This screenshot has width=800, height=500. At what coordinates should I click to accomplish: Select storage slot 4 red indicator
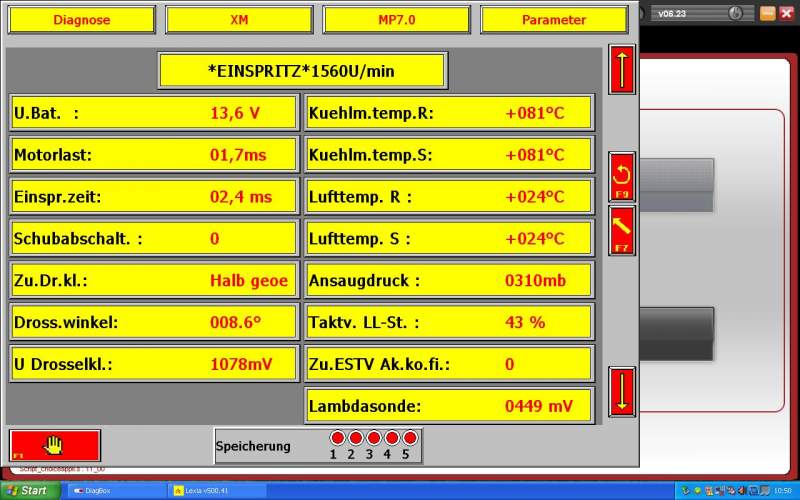(392, 438)
